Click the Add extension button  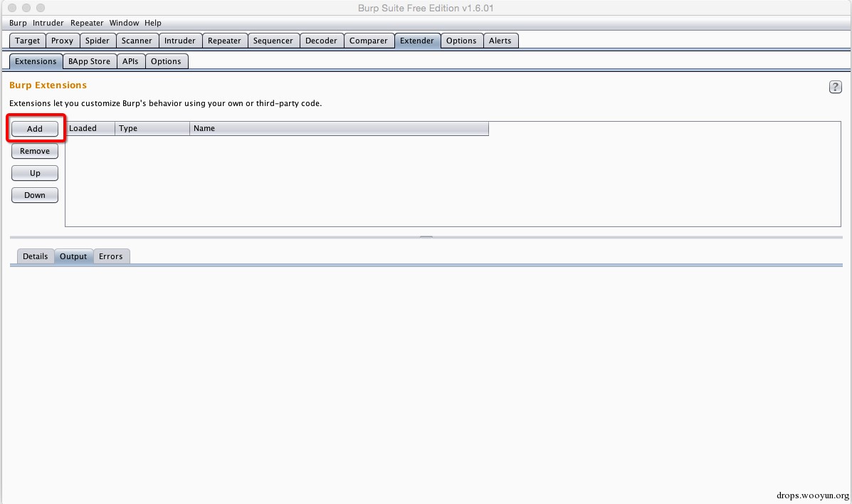point(35,129)
